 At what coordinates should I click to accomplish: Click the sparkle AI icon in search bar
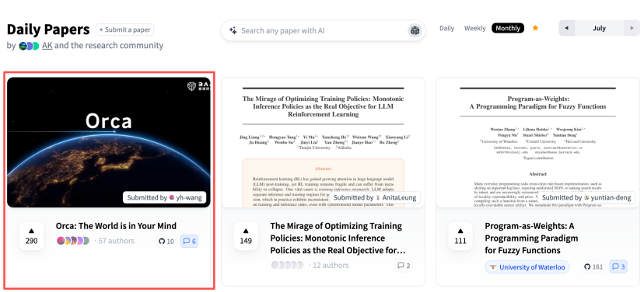pos(233,31)
